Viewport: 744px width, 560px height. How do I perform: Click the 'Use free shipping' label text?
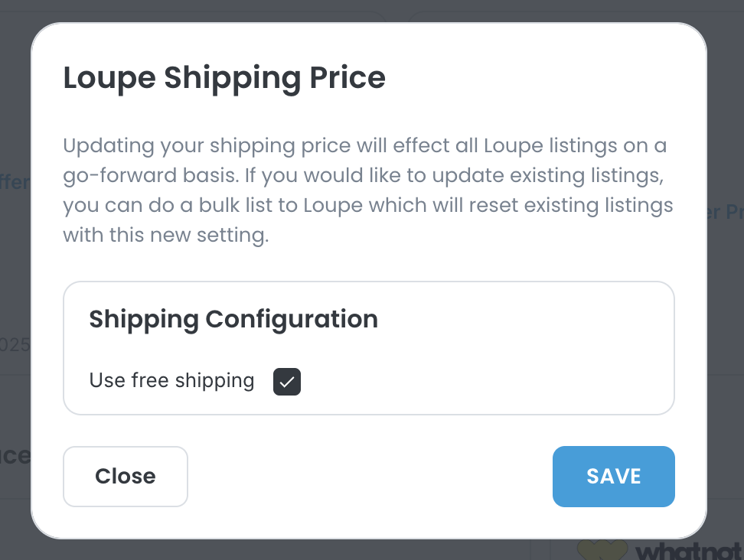(x=171, y=380)
